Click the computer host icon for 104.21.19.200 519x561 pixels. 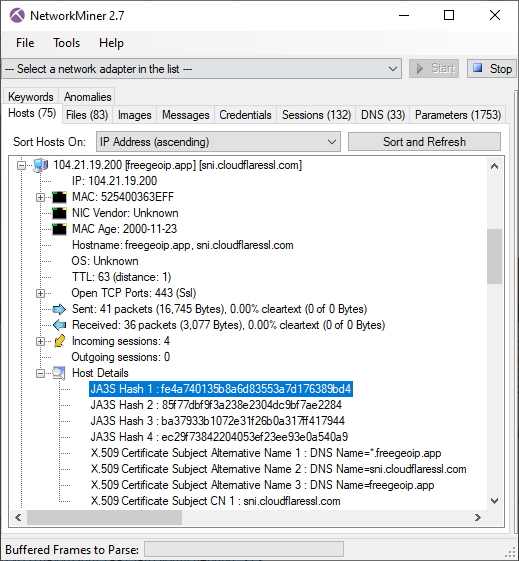pyautogui.click(x=40, y=165)
